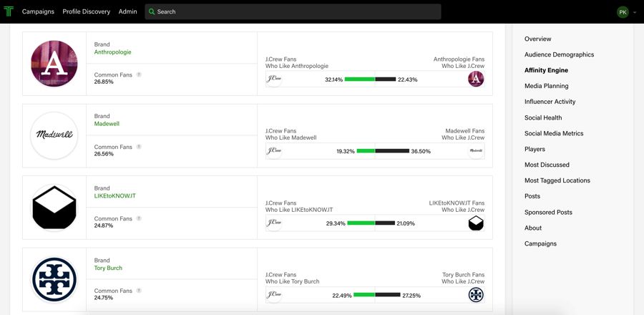Viewport: 644px width, 315px height.
Task: Click 'J.Crew Fans Who Like Madewell' label
Action: click(x=291, y=135)
